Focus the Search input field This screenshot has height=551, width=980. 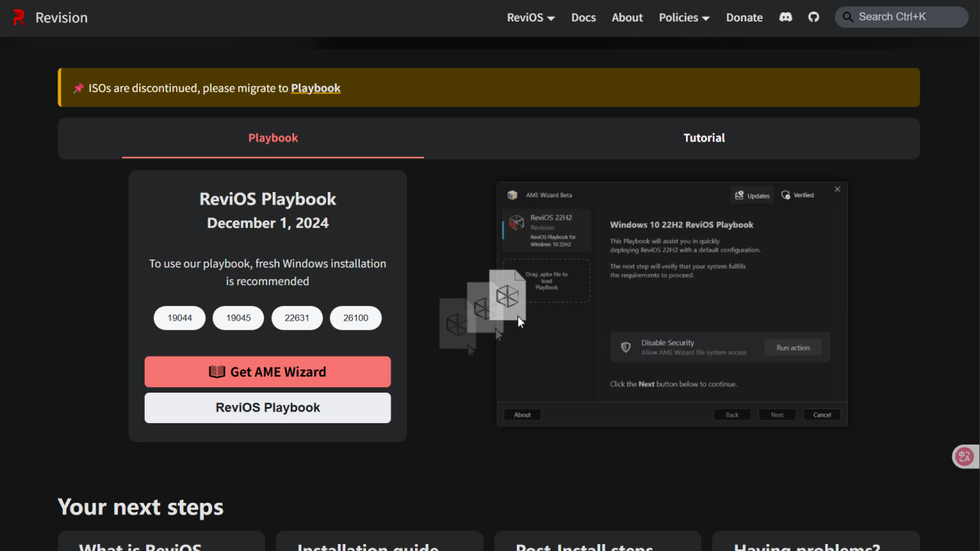(x=902, y=17)
